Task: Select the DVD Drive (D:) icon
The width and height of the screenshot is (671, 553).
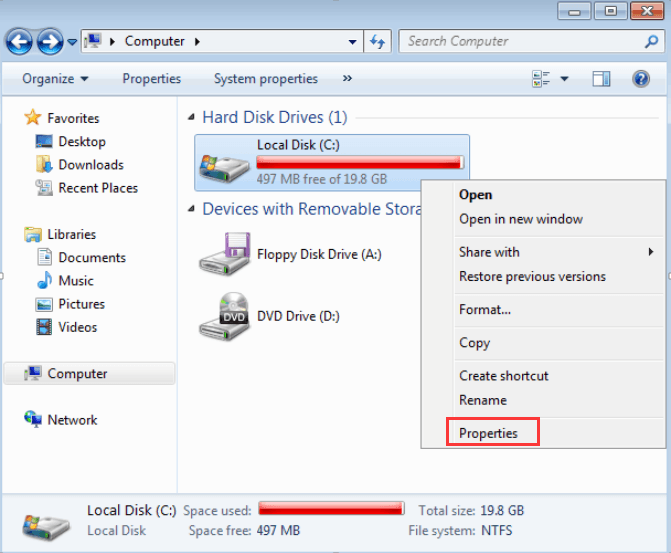Action: (x=225, y=316)
